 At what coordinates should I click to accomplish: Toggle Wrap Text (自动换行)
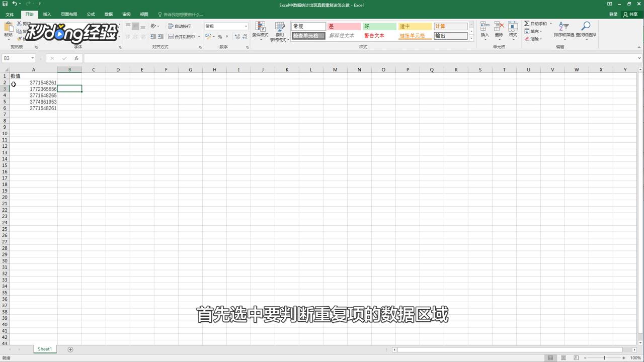[x=180, y=26]
